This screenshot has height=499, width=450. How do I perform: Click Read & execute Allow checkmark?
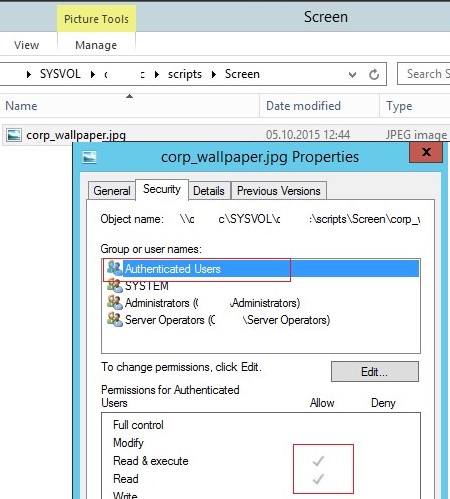pyautogui.click(x=318, y=461)
